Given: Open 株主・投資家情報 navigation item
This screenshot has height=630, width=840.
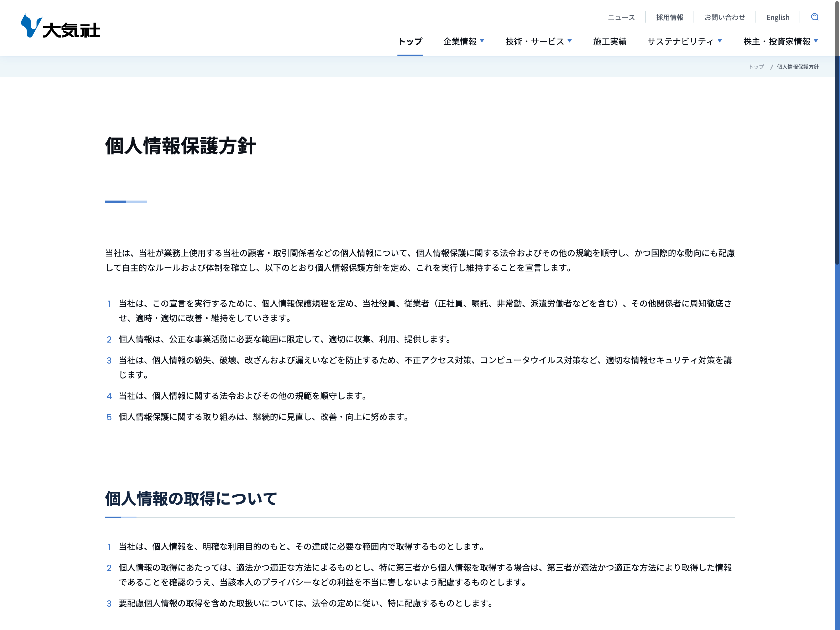Looking at the screenshot, I should click(776, 41).
